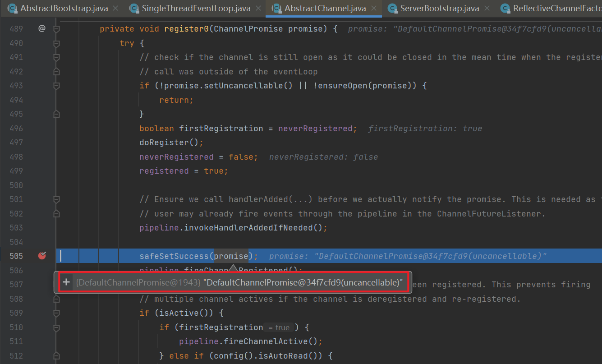Switch to the ServerBootstrap.java tab
Viewport: 602px width, 364px height.
pos(439,8)
